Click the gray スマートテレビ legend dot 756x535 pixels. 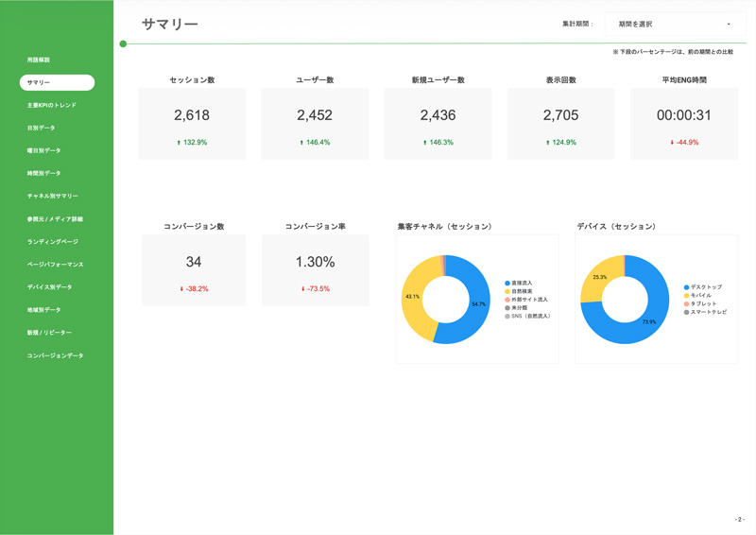pyautogui.click(x=687, y=312)
